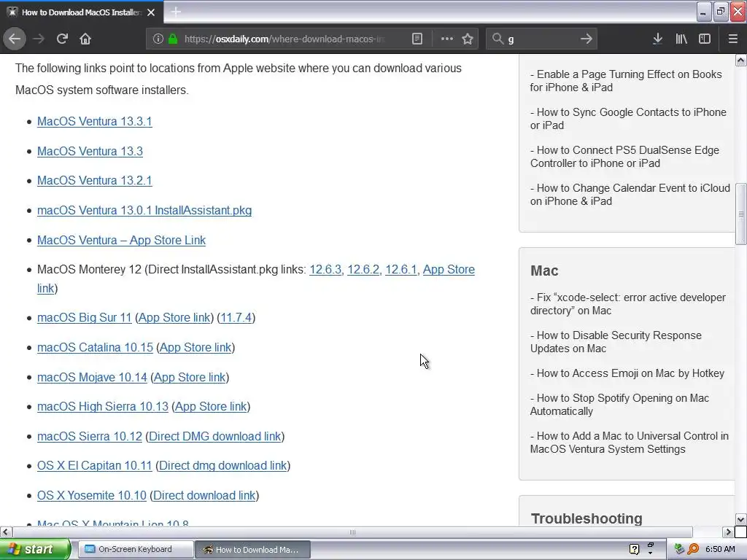Click the search box containing g
The image size is (747, 560).
541,39
